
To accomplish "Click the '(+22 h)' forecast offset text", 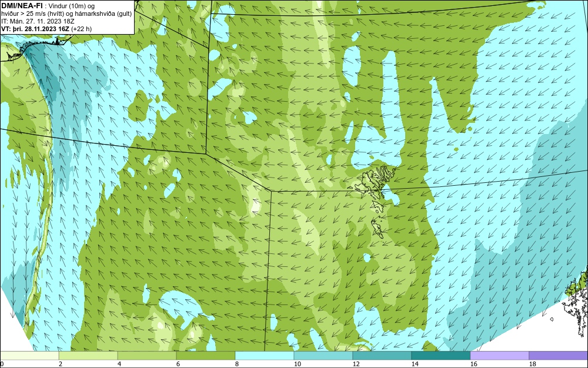I will tap(81, 29).
